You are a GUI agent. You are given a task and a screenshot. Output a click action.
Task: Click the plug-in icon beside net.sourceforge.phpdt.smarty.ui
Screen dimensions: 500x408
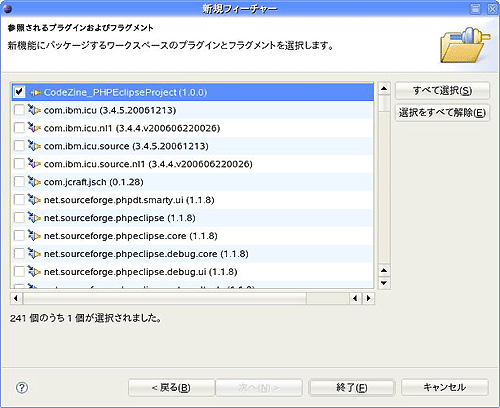tap(34, 200)
